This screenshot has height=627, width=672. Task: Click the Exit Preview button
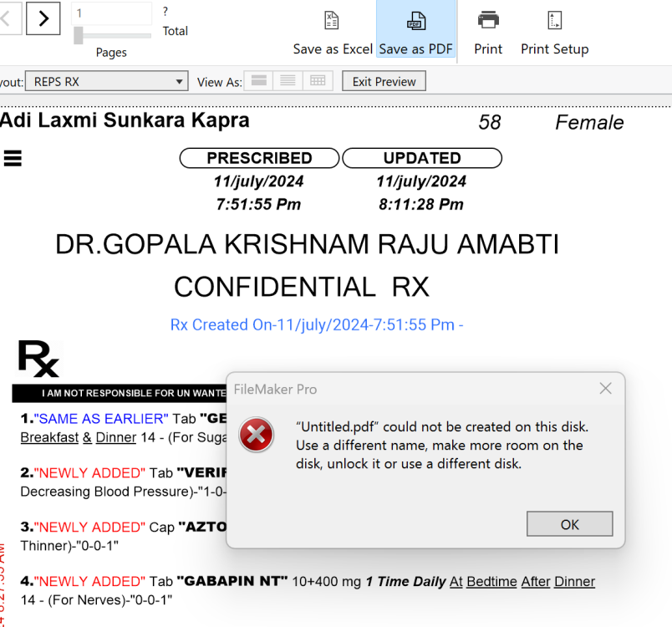tap(384, 82)
